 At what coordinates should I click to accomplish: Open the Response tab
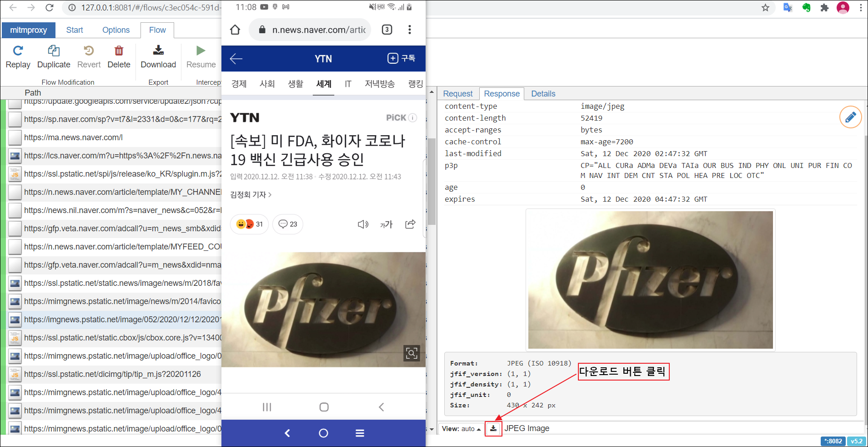point(502,93)
